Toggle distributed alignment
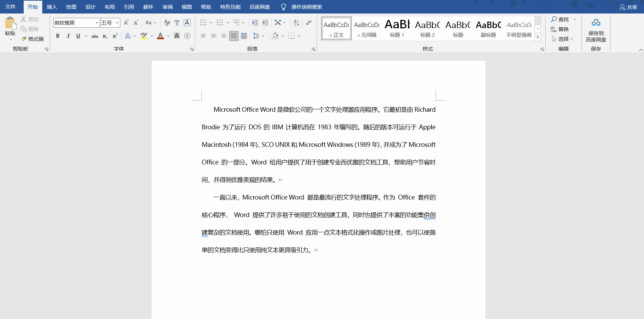Image resolution: width=644 pixels, height=319 pixels. pos(244,36)
